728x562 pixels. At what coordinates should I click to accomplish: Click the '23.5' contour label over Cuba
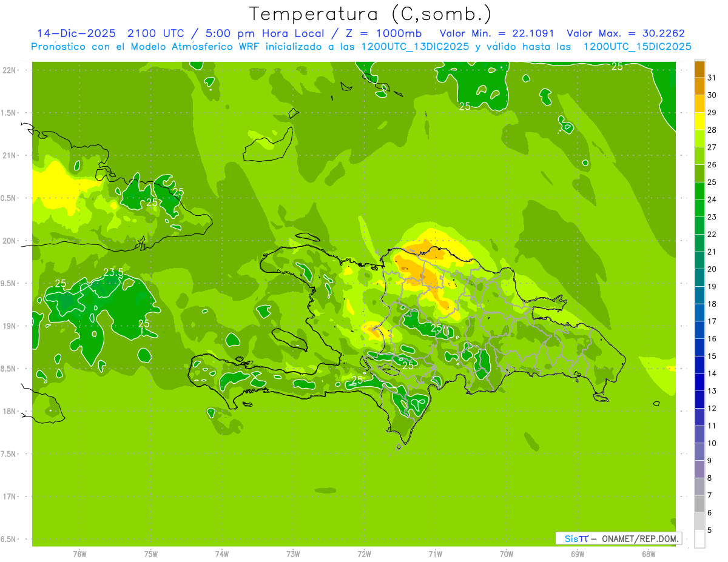pyautogui.click(x=113, y=273)
